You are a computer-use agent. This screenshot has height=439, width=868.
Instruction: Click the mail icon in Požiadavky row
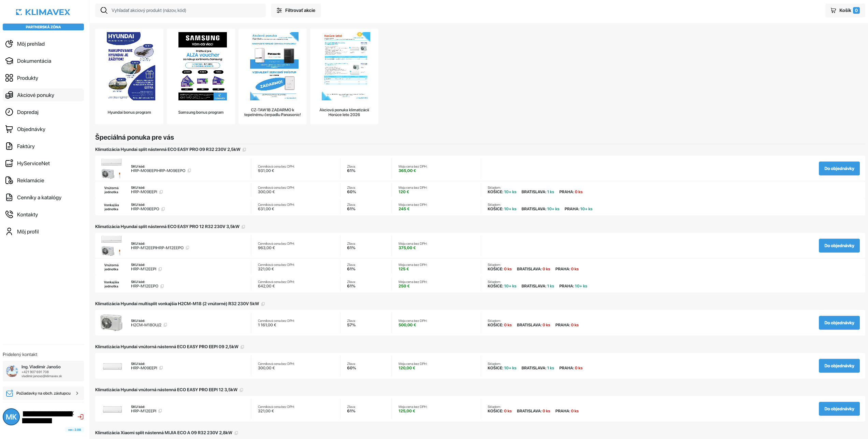10,393
